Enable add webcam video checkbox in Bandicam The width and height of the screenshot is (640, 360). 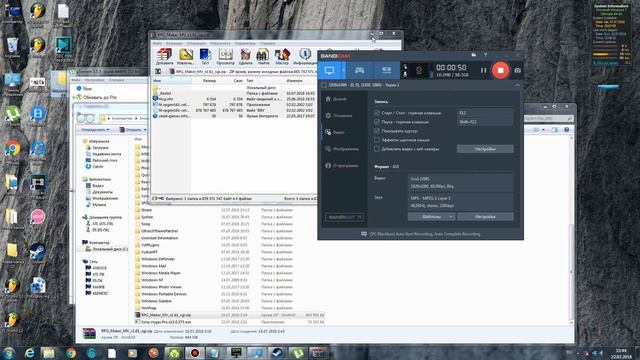click(x=377, y=149)
